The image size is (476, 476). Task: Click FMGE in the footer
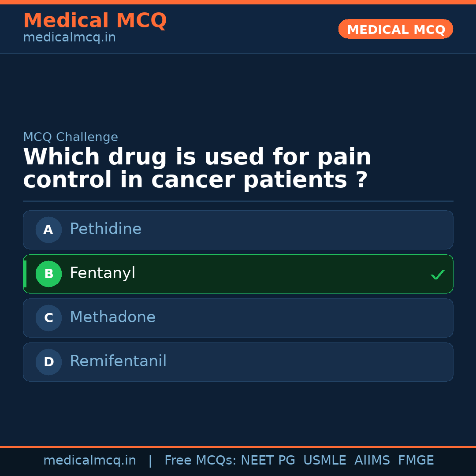[x=416, y=461]
